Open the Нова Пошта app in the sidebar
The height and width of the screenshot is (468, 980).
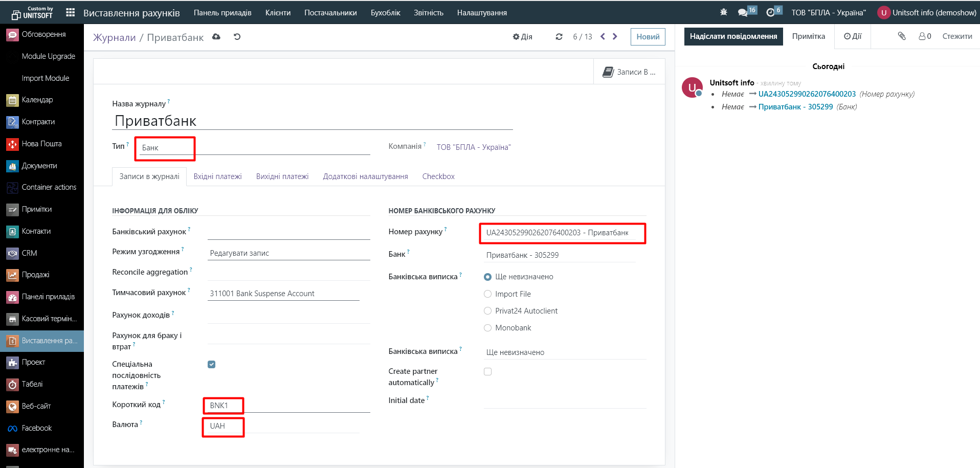[41, 144]
